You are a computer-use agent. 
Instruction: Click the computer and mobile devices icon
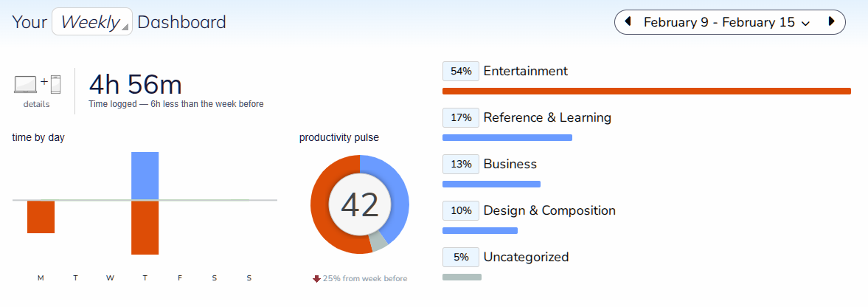point(37,84)
